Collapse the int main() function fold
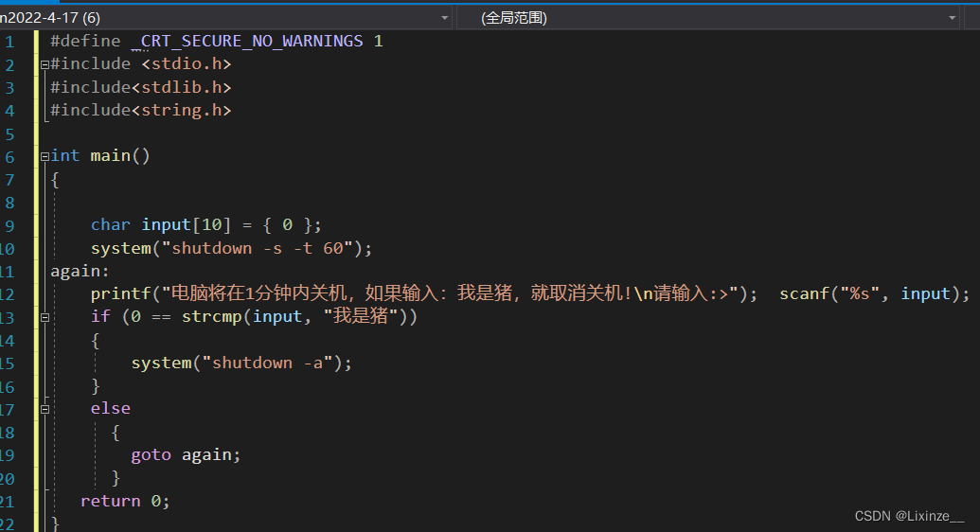 (45, 156)
